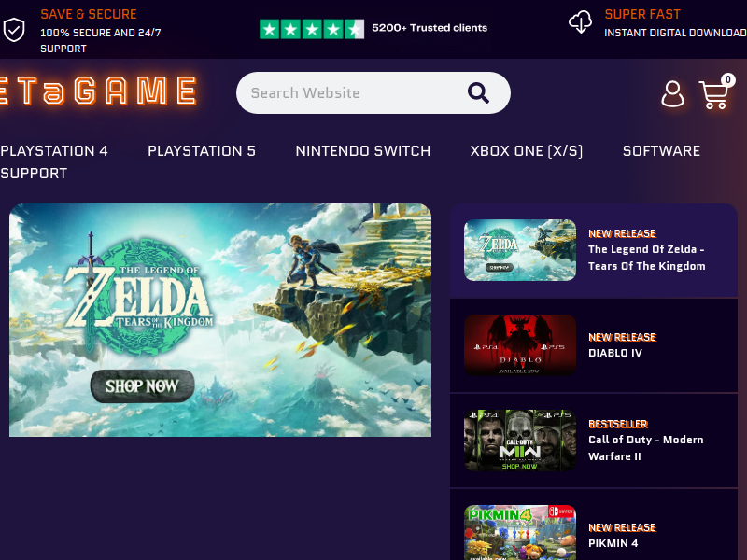Open the user account icon
The width and height of the screenshot is (747, 560).
672,94
